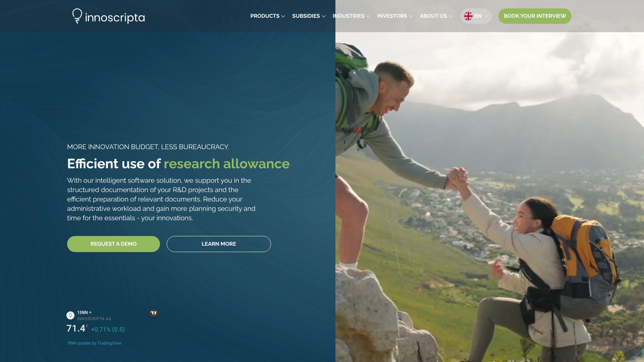Click the Book Your Interview button
The width and height of the screenshot is (644, 362).
pos(535,16)
